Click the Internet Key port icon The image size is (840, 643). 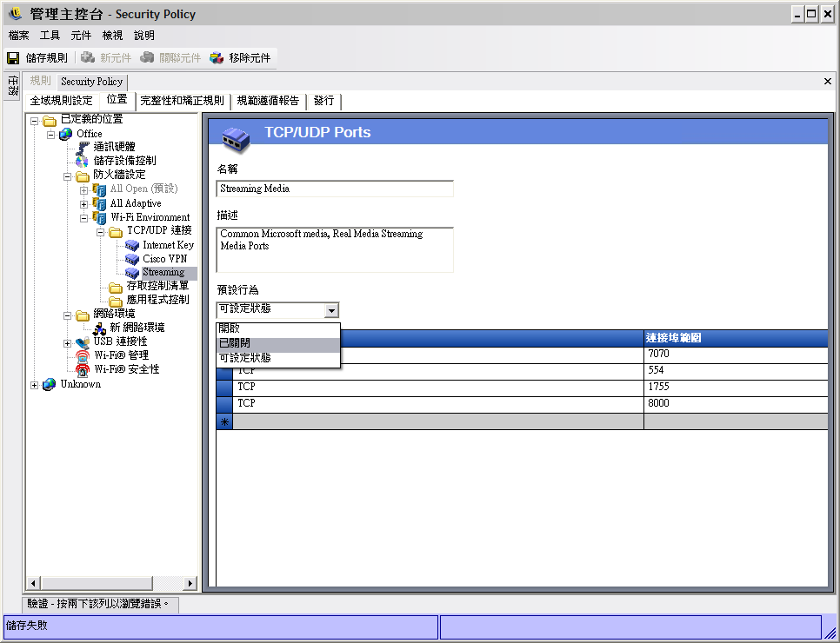point(132,245)
